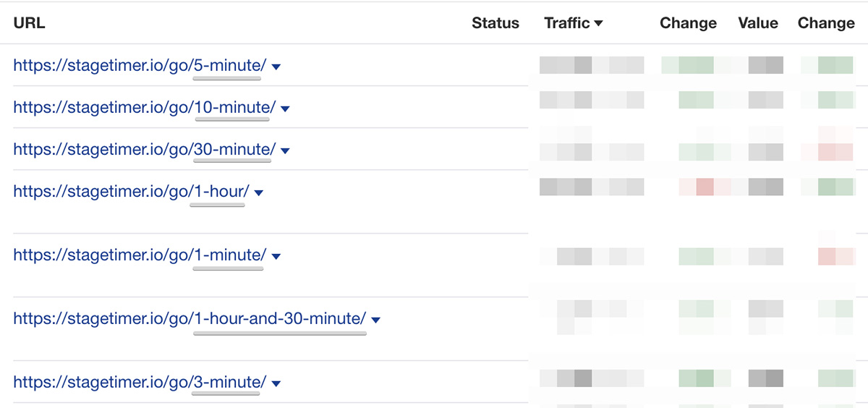Click Change header next to Traffic
The height and width of the screenshot is (408, 868).
pos(688,23)
